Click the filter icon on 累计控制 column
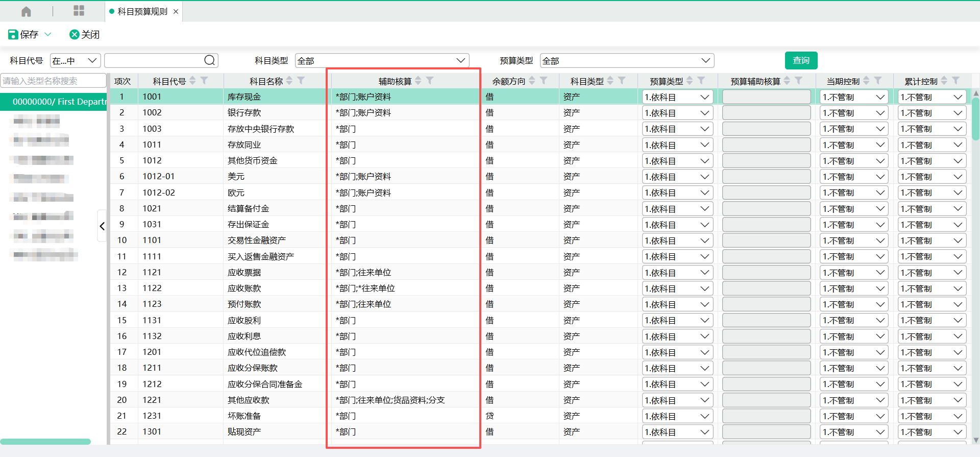This screenshot has width=980, height=457. 955,81
